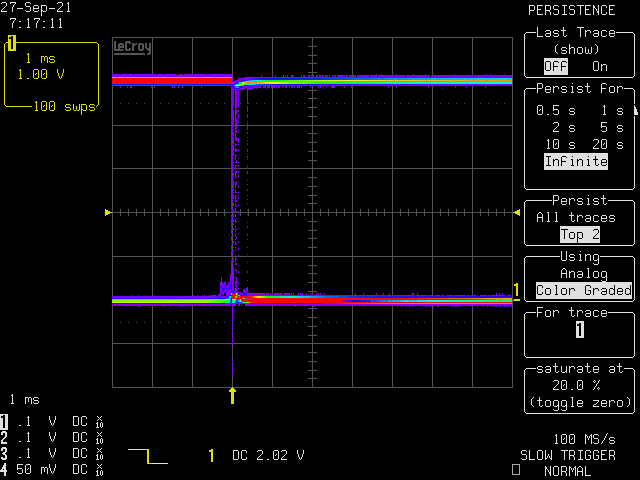Click the trigger level arrow on left grid edge
Image resolution: width=640 pixels, height=480 pixels.
click(x=108, y=212)
